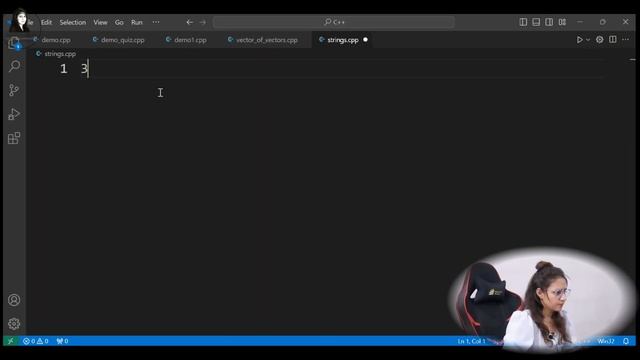640x360 pixels.
Task: Open the Customize Layout icon
Action: point(562,22)
